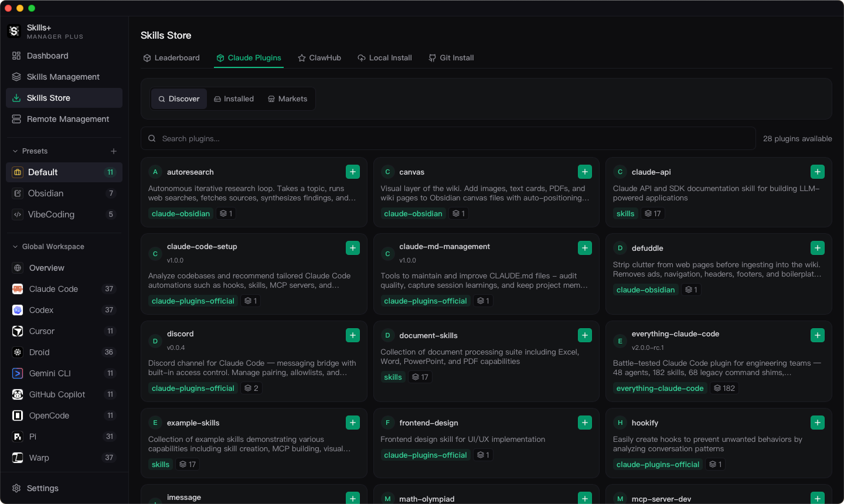Switch to the Leaderboard tab

(x=171, y=58)
